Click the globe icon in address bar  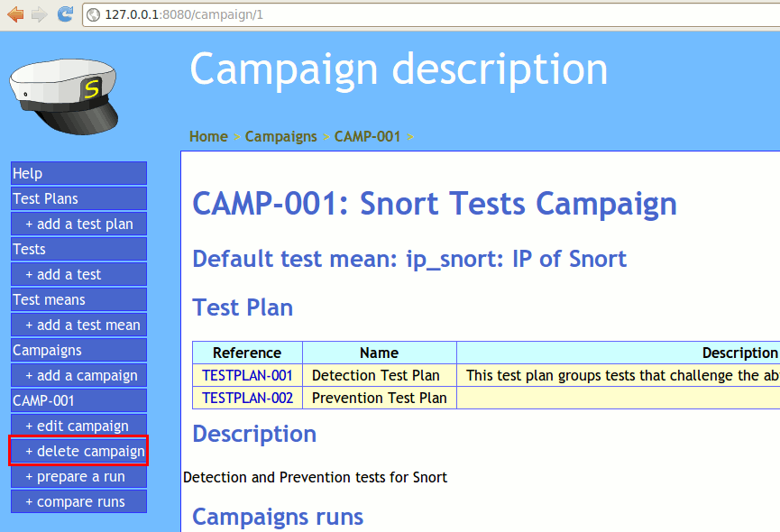(94, 15)
